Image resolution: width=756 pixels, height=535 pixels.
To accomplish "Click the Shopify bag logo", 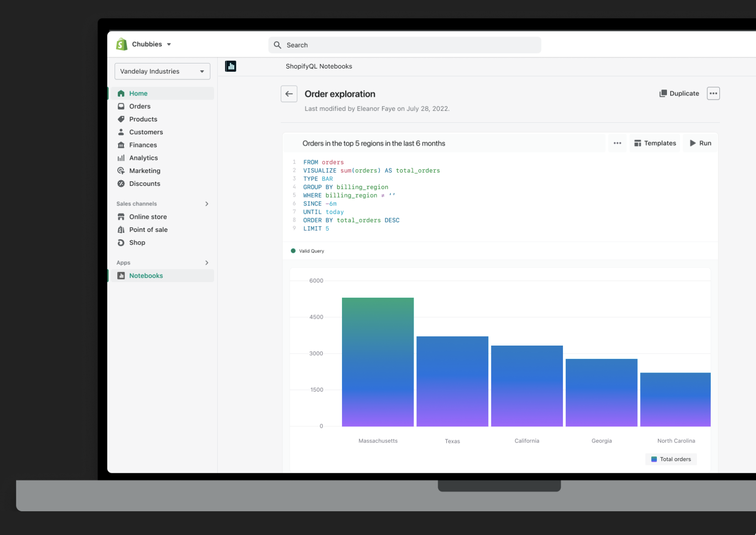I will coord(121,44).
